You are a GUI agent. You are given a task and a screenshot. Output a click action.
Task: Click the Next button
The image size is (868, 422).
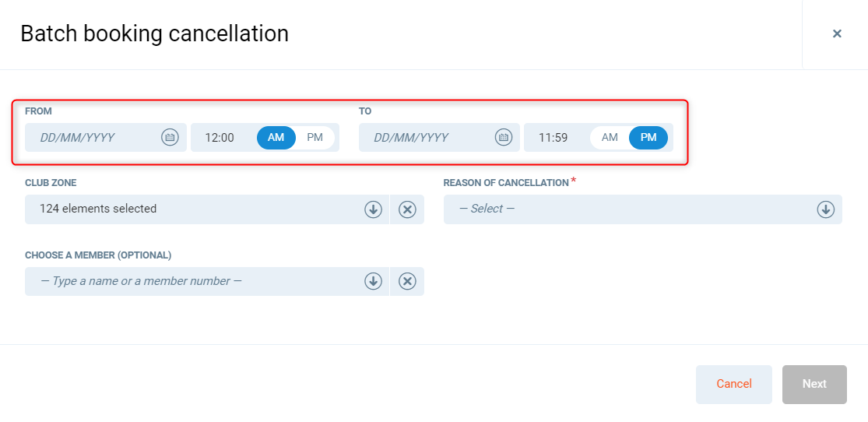tap(814, 384)
